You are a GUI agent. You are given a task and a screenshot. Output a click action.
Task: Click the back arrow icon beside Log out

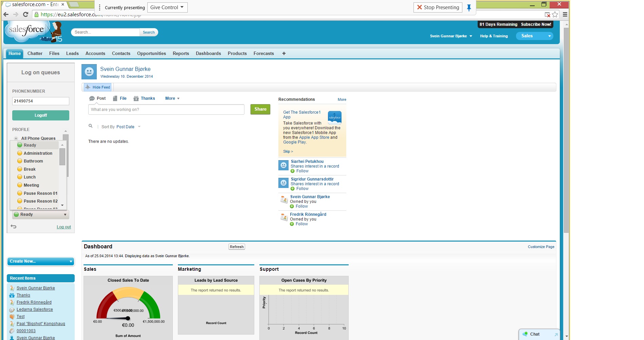(x=14, y=226)
